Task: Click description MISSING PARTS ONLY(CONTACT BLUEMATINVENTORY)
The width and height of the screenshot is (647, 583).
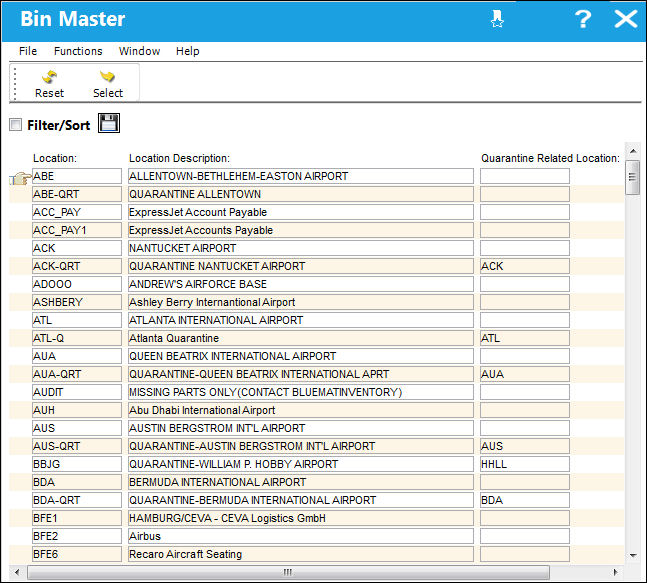Action: pyautogui.click(x=301, y=392)
